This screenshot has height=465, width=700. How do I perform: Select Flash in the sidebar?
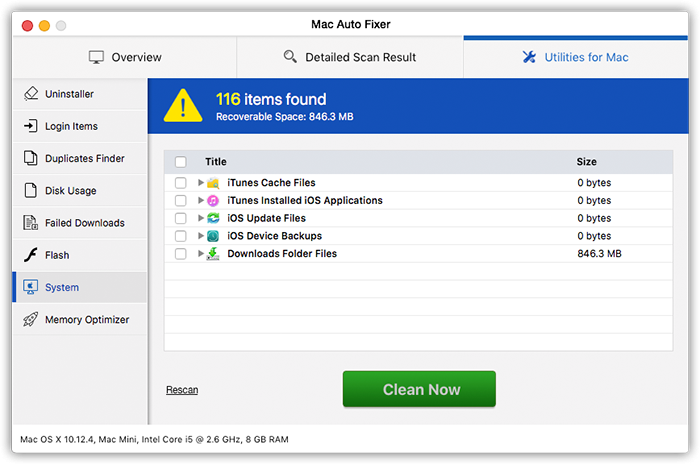click(80, 255)
